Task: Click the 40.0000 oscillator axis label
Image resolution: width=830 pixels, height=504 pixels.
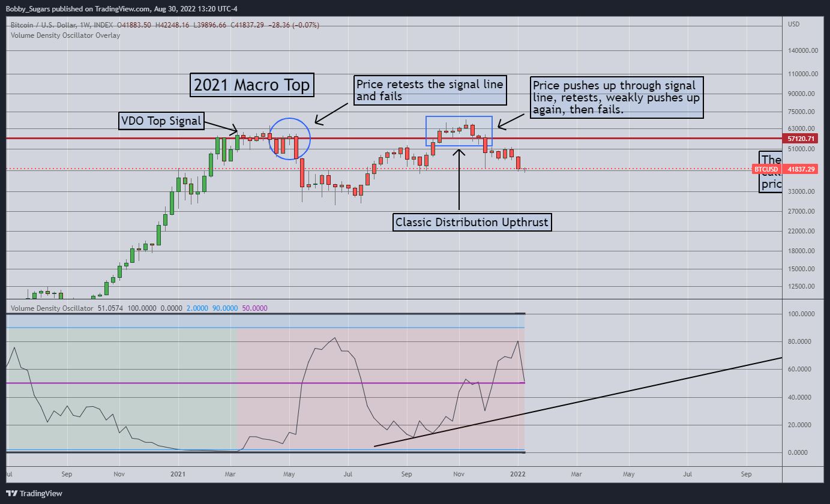Action: [x=801, y=397]
